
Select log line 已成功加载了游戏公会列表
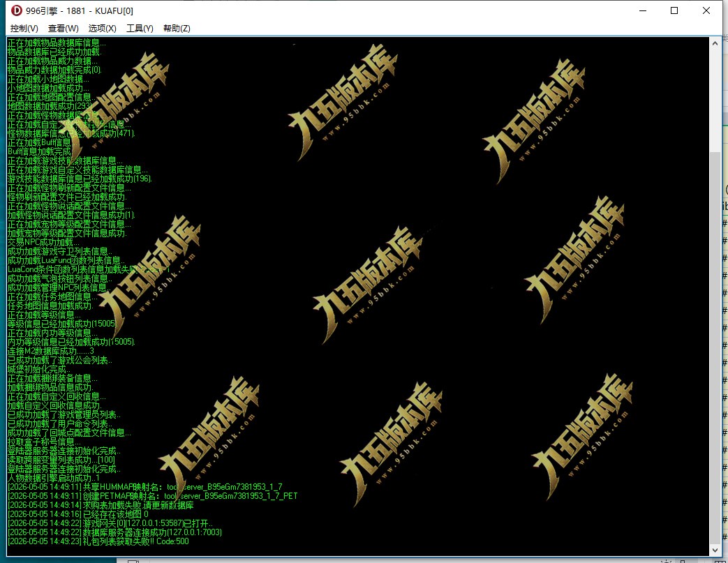click(60, 360)
